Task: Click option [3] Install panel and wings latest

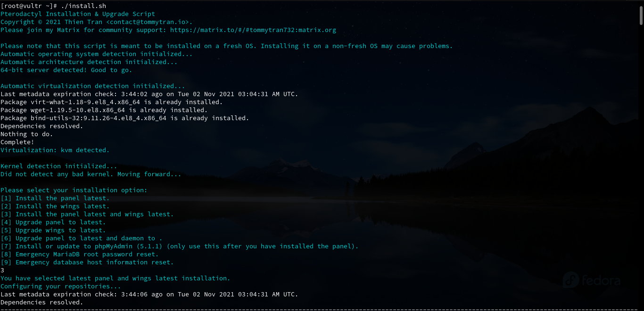Action: pyautogui.click(x=87, y=214)
